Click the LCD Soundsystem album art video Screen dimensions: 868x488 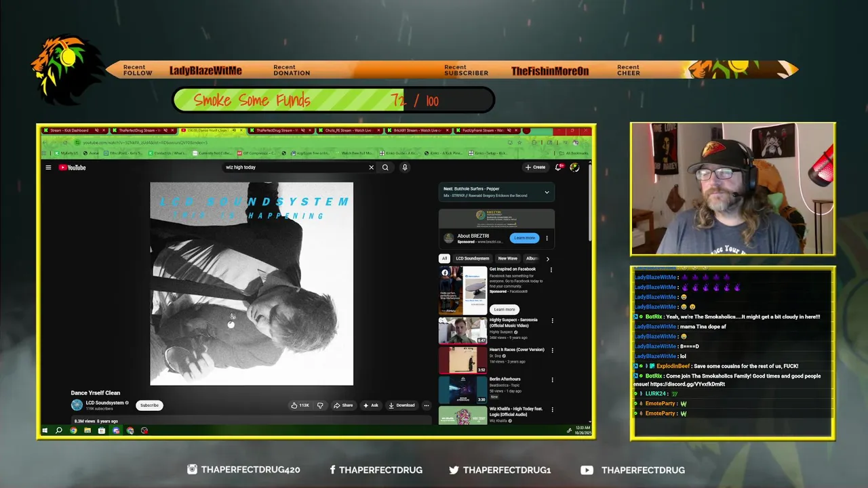coord(252,283)
